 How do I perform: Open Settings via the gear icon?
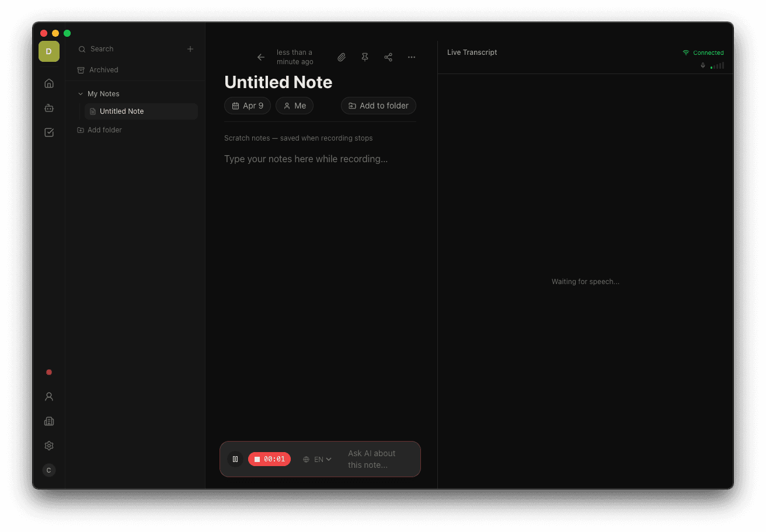point(48,445)
